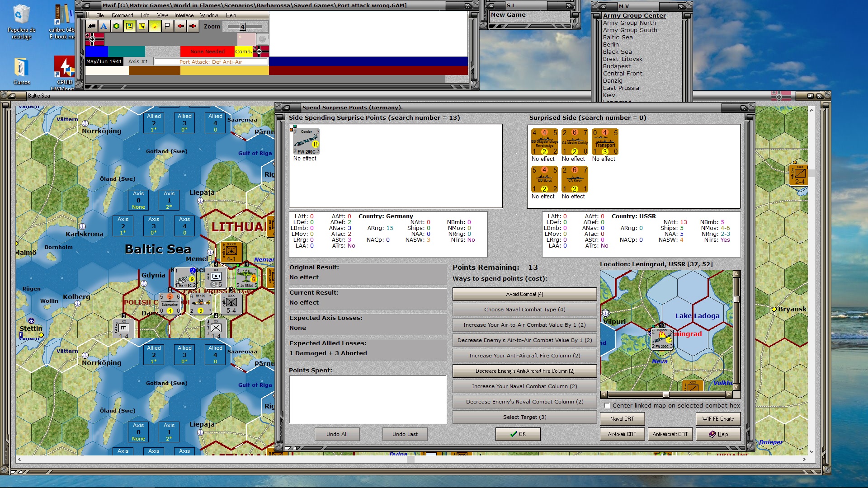Toggle the highlighted yellow unit-status toolbar button
The image size is (868, 488).
click(x=129, y=26)
